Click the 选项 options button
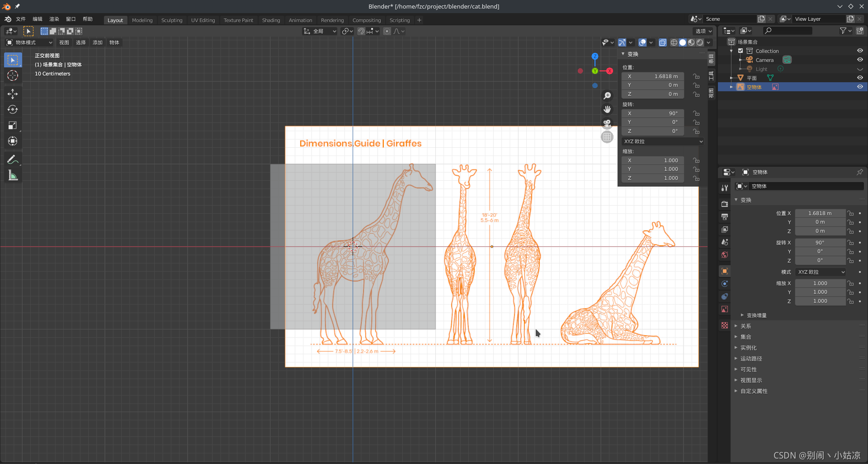Screen dimensions: 868x464 [x=703, y=31]
